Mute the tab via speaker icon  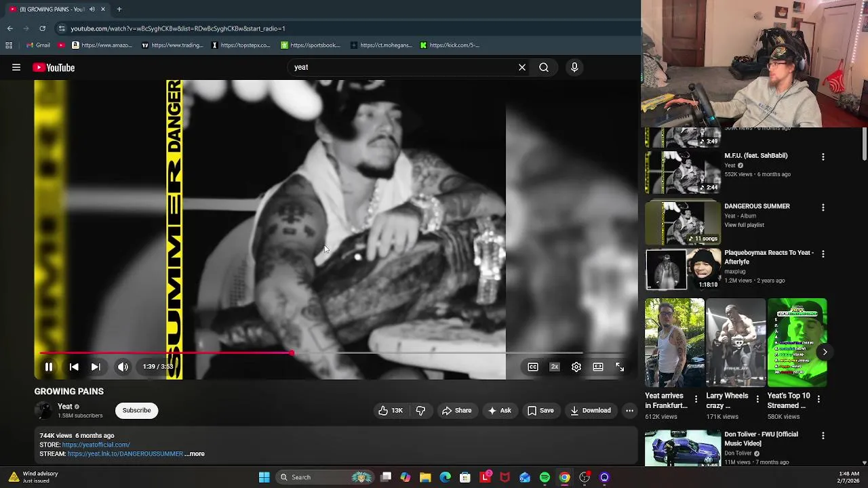(x=92, y=9)
